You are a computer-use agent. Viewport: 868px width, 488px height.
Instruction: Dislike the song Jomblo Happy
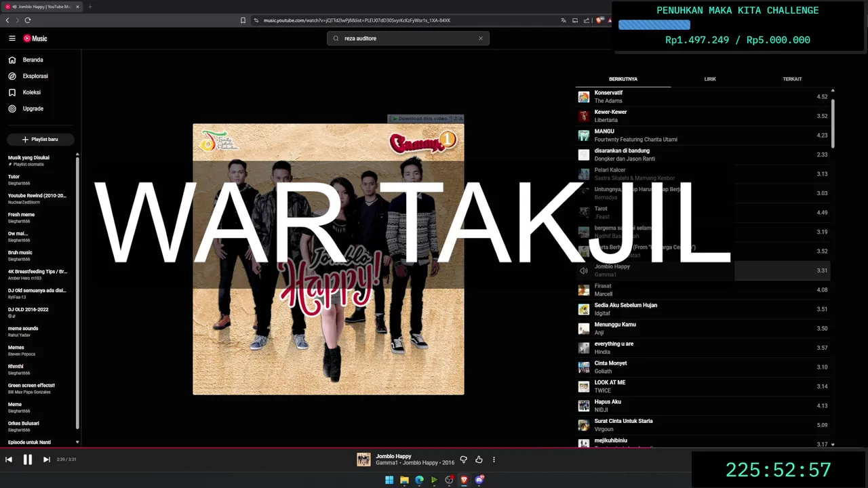pos(464,460)
